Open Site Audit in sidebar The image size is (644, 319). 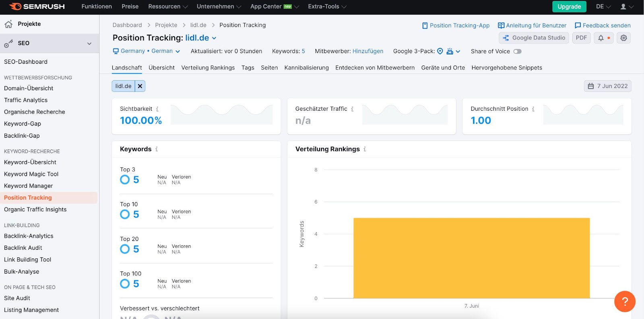click(x=17, y=298)
